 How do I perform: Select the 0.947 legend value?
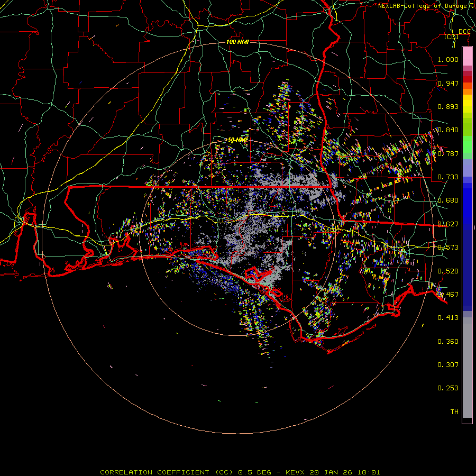pos(448,83)
